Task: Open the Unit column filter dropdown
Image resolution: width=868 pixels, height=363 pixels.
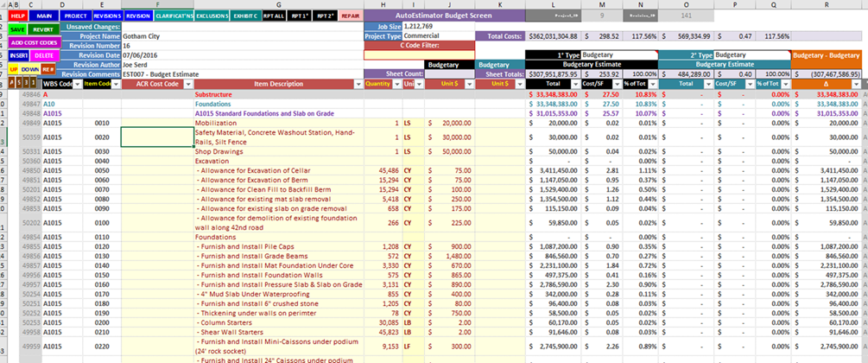Action: coord(419,84)
